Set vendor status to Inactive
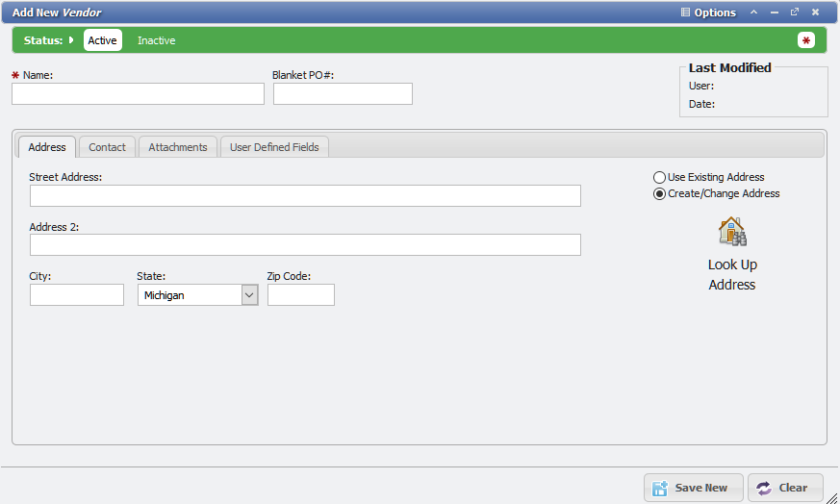 [156, 40]
